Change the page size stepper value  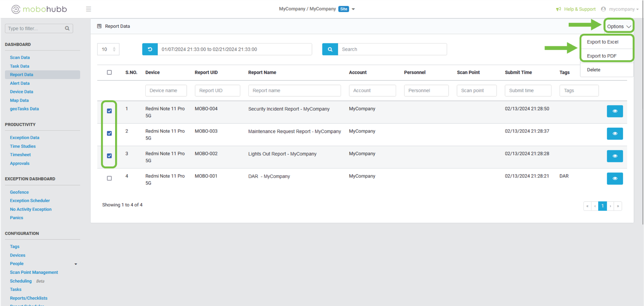point(114,49)
